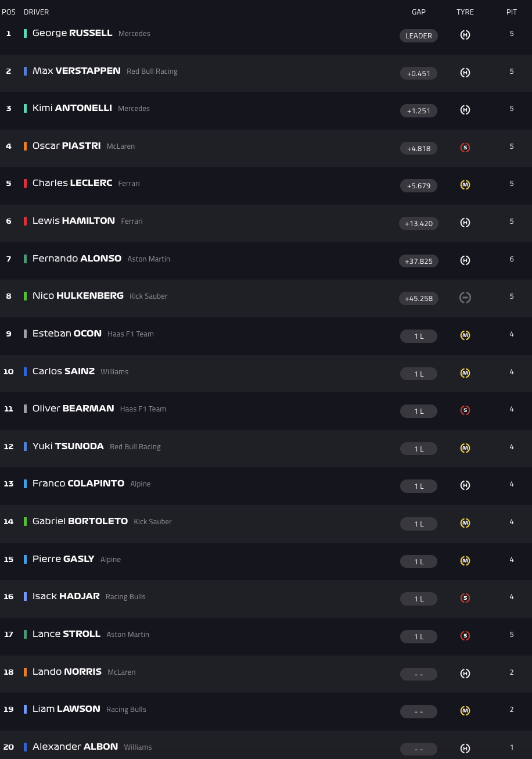Select the TYRE column header
Screen dimensions: 532x759
click(465, 12)
